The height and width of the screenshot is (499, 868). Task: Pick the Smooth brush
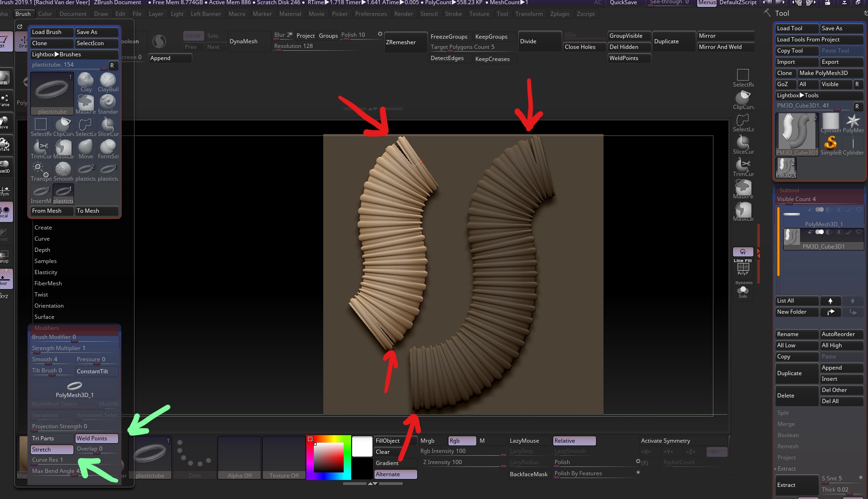click(63, 171)
